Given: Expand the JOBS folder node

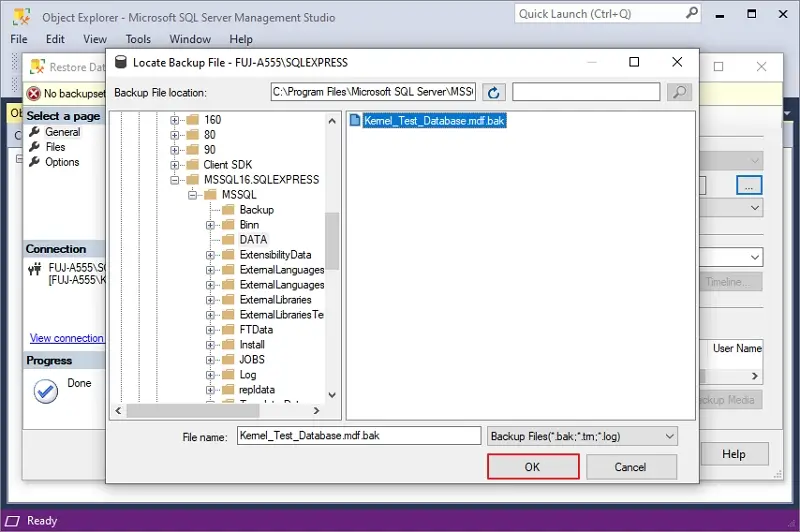Looking at the screenshot, I should [210, 360].
